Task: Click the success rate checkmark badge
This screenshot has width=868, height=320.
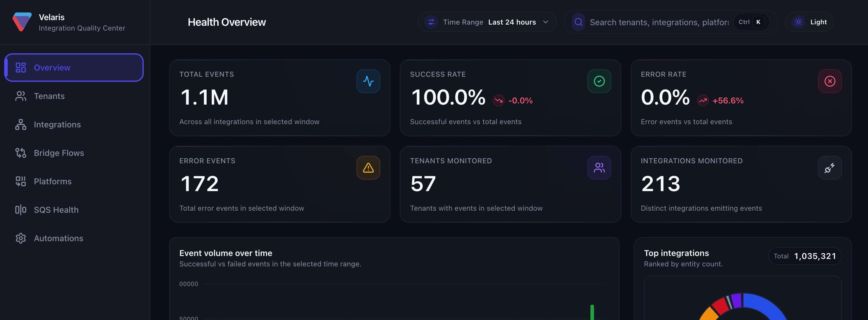Action: [x=599, y=81]
